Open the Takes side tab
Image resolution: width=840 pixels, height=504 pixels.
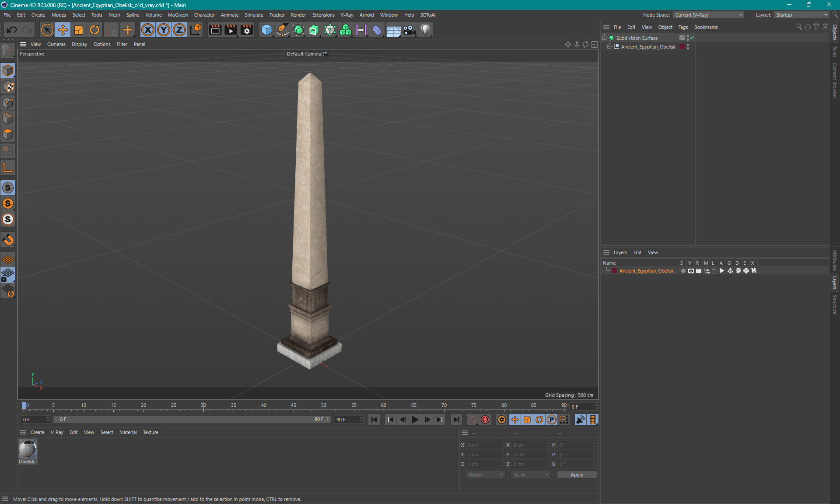[x=835, y=52]
